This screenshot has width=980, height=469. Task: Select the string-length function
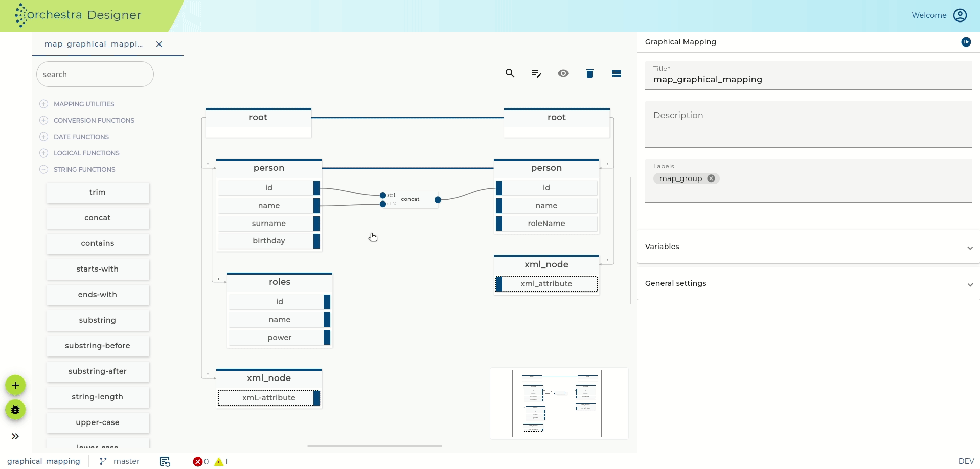[98, 397]
